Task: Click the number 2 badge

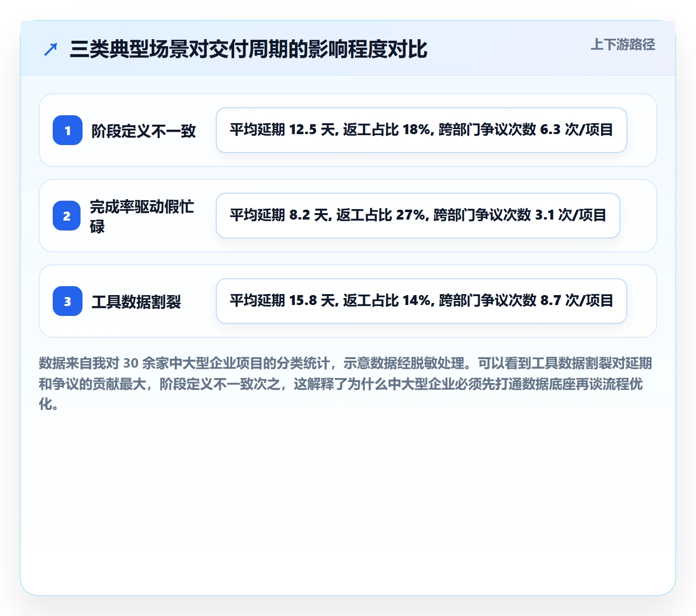Action: pyautogui.click(x=67, y=216)
